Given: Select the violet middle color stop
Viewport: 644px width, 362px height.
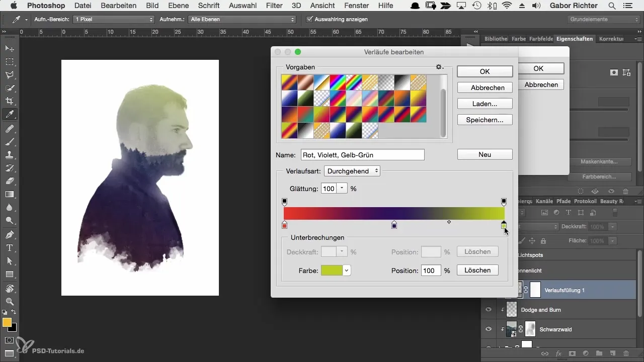Looking at the screenshot, I should click(394, 225).
